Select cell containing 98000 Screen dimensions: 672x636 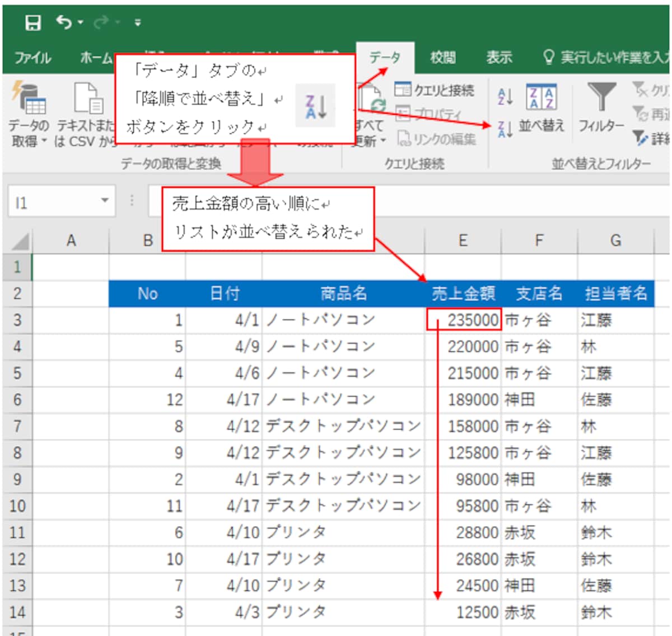(463, 479)
